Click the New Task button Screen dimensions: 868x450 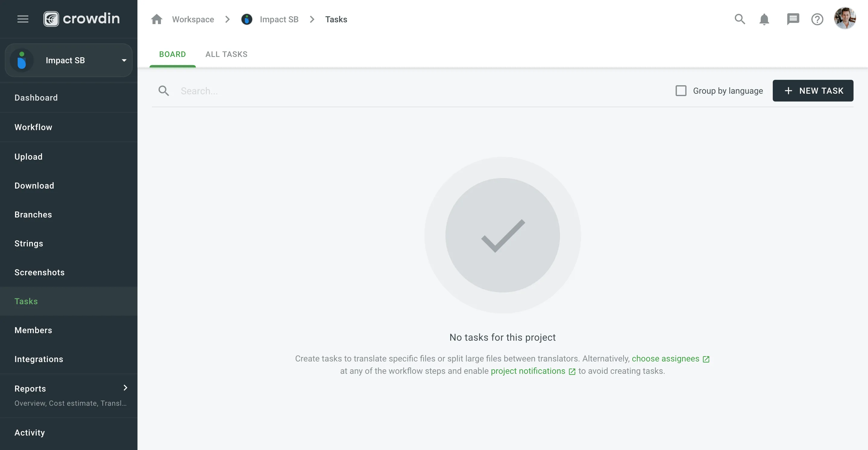pos(813,91)
